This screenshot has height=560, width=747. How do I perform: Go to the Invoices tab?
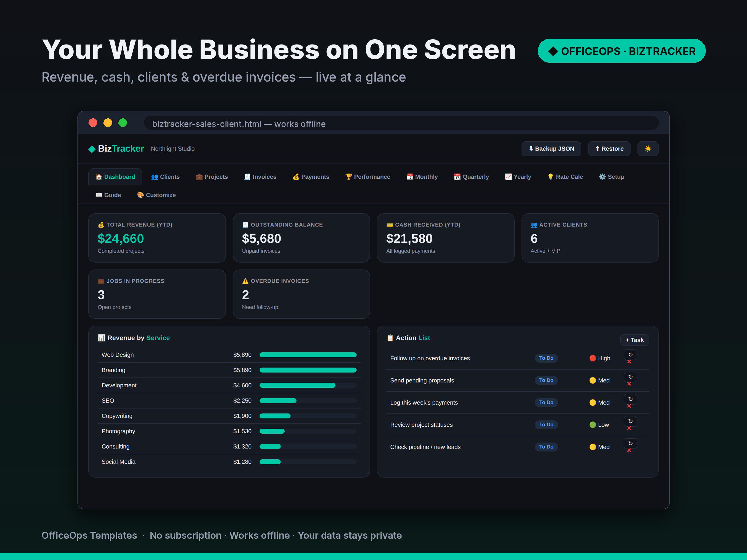(260, 176)
